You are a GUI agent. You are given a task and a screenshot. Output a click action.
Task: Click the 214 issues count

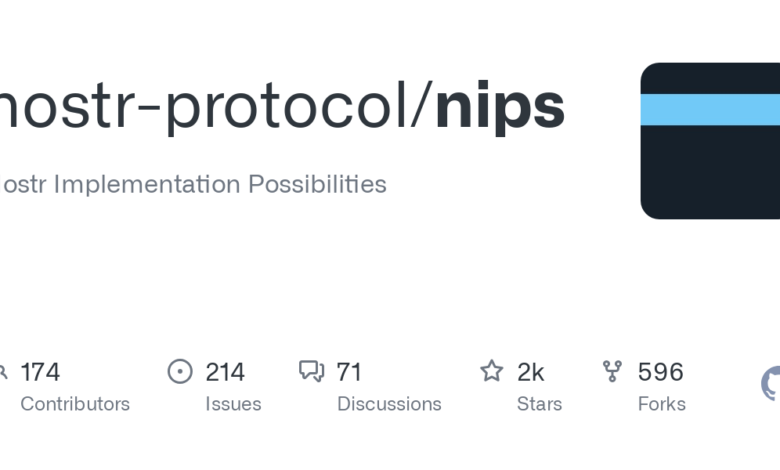225,372
